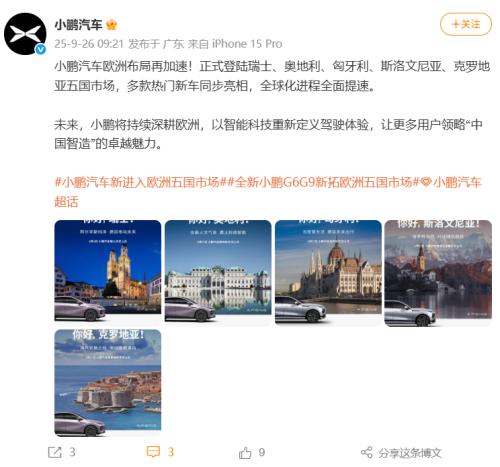Click the post timestamp 25-9-26 09:21
The width and height of the screenshot is (500, 467).
click(x=89, y=44)
